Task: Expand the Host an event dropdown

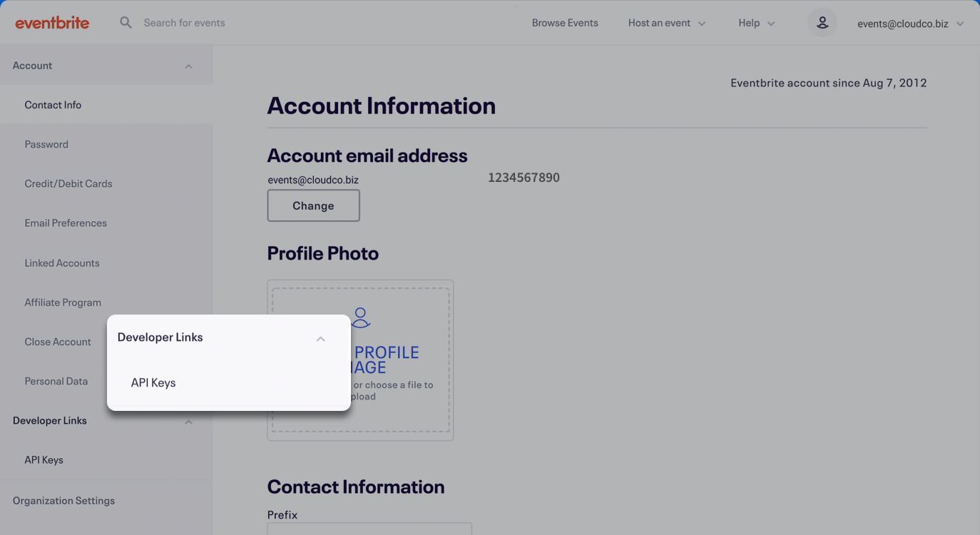Action: [667, 23]
